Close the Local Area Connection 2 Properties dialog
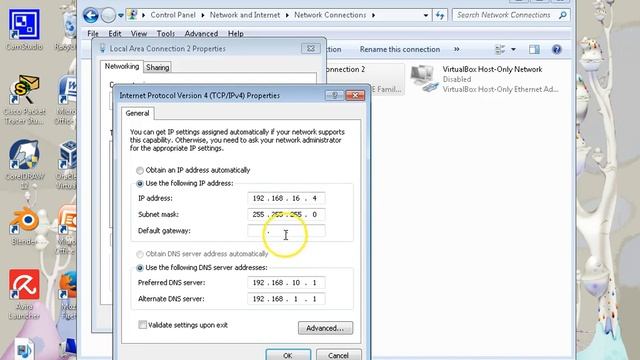 coord(311,49)
